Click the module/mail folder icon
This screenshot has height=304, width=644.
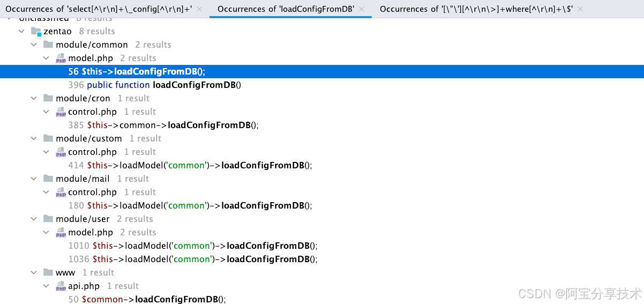(48, 179)
